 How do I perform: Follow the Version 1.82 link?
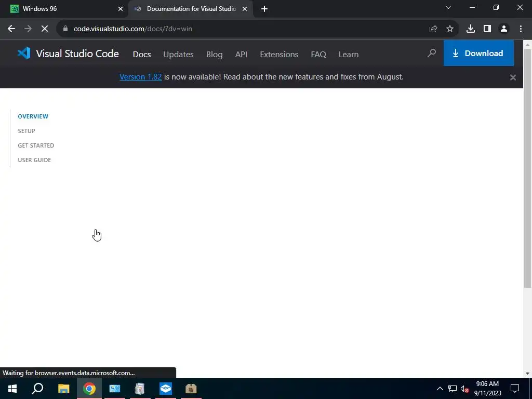pyautogui.click(x=140, y=77)
